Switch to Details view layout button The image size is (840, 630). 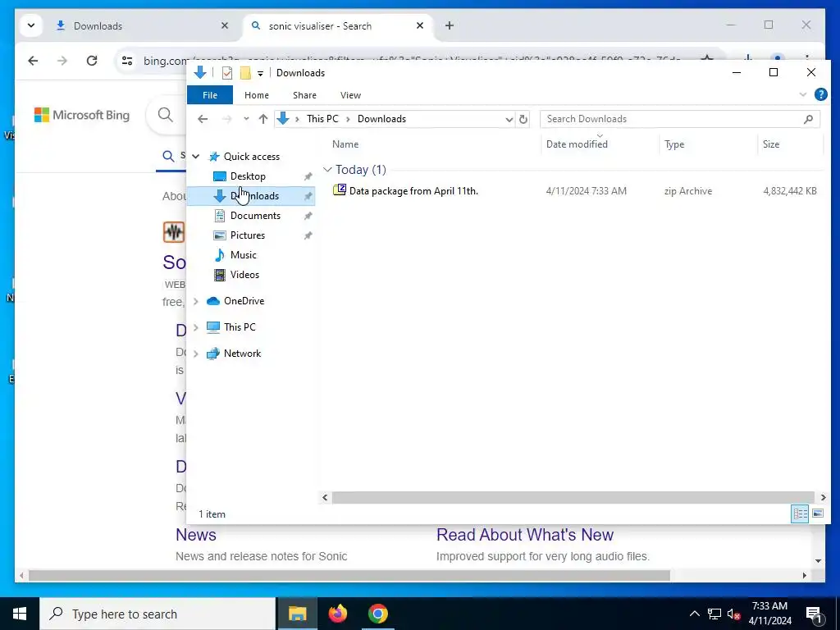pos(800,514)
